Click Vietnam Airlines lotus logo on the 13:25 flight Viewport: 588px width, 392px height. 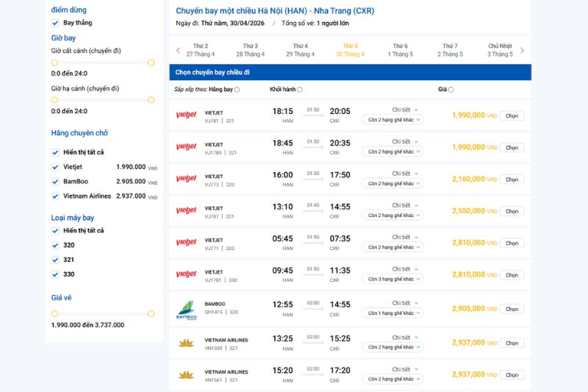point(187,343)
